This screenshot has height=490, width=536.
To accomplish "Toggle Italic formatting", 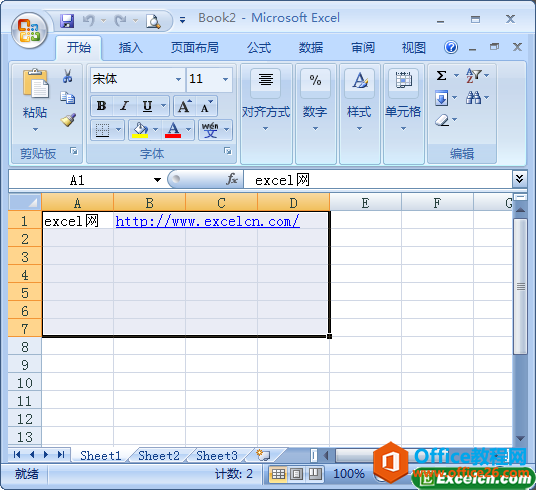I will click(x=124, y=106).
